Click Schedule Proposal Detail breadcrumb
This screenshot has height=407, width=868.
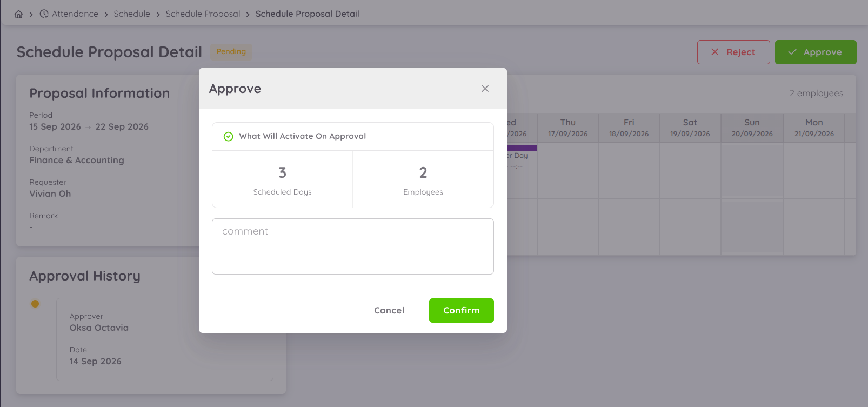[x=307, y=14]
